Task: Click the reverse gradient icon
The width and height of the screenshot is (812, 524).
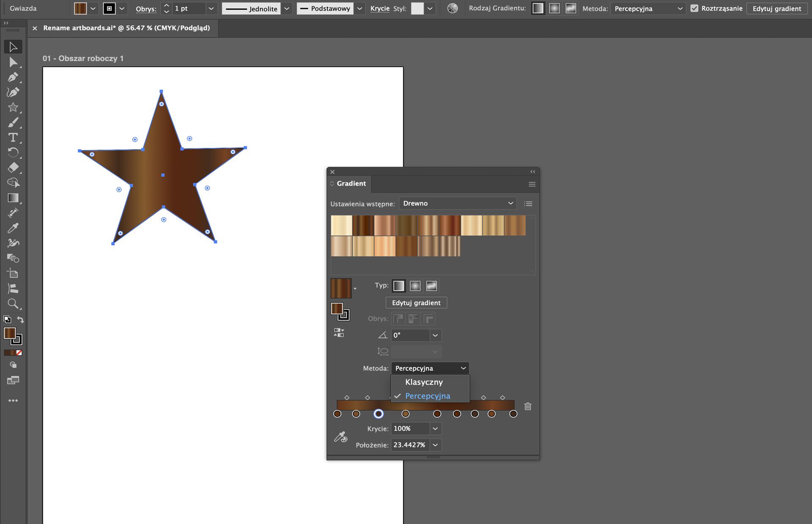Action: point(339,333)
